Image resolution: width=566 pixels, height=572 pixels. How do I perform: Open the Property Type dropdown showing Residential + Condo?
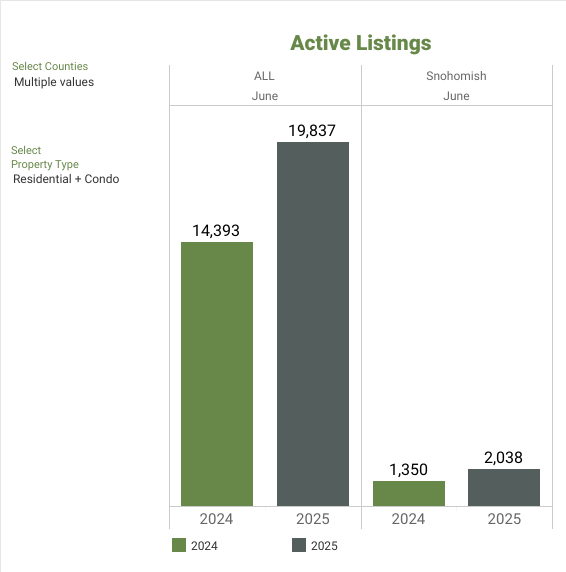point(66,179)
